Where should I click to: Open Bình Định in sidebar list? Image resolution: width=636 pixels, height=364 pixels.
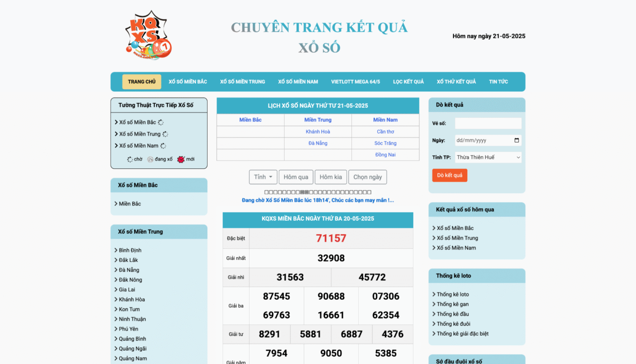click(130, 251)
